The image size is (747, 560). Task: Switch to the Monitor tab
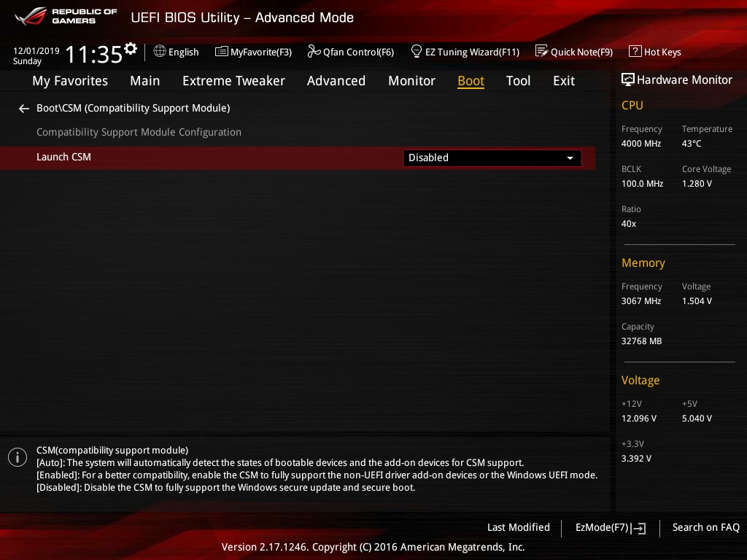click(411, 81)
